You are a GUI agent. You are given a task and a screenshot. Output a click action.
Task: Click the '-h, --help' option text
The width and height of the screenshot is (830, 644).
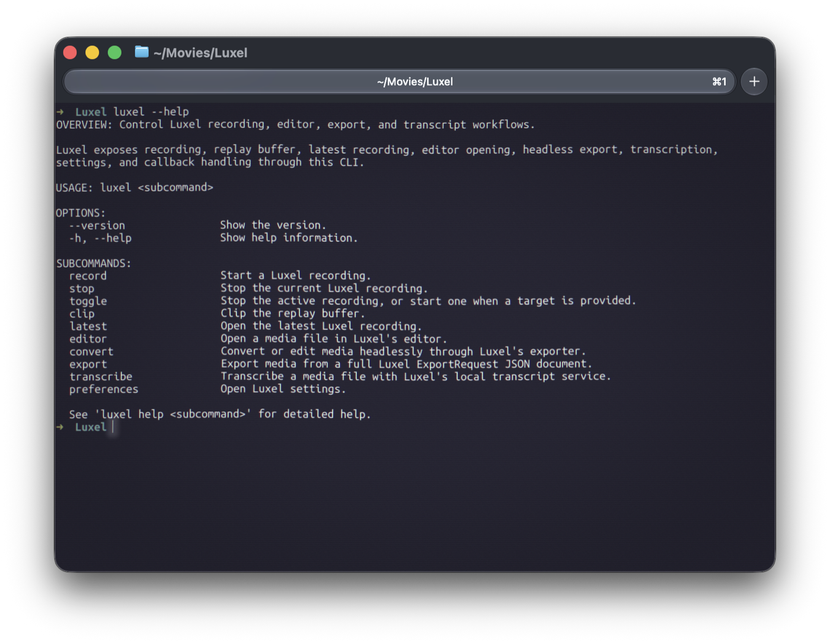[100, 238]
